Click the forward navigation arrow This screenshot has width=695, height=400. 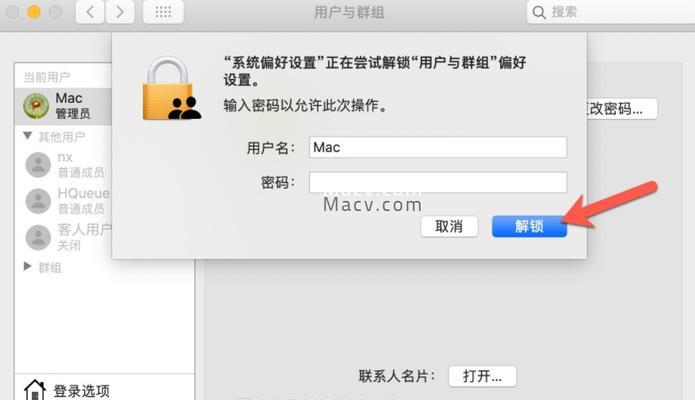120,12
